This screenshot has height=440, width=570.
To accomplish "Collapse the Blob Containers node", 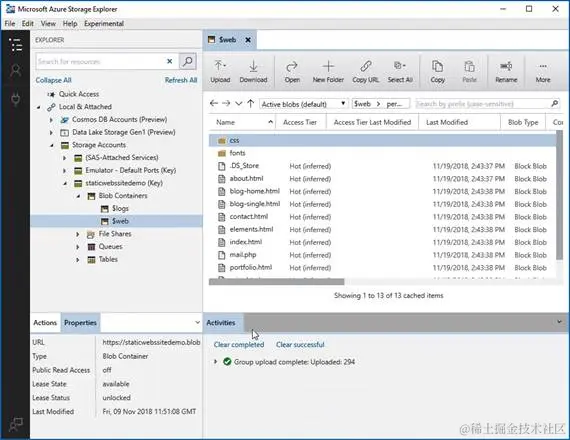I will pos(78,196).
